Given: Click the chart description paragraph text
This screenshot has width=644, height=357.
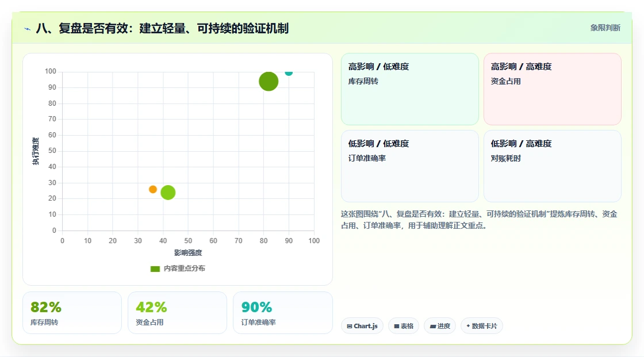Looking at the screenshot, I should pyautogui.click(x=479, y=220).
